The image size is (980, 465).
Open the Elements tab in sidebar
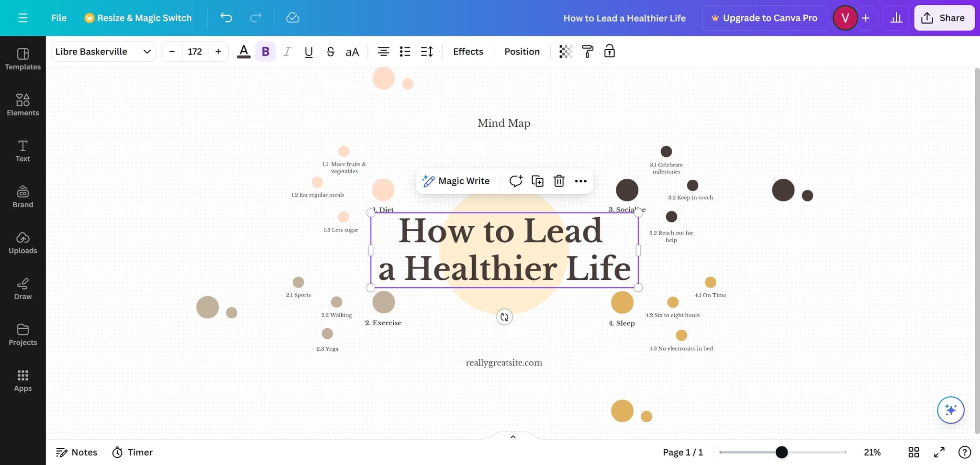[x=23, y=105]
